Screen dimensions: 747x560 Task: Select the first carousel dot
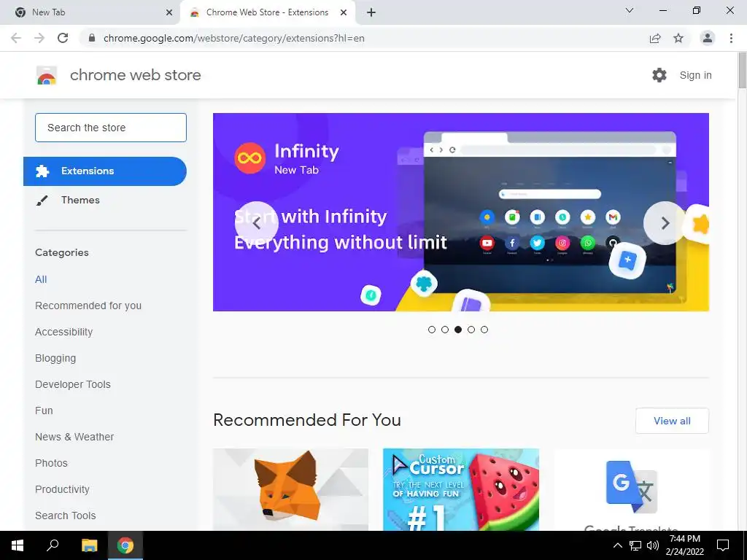(x=432, y=330)
